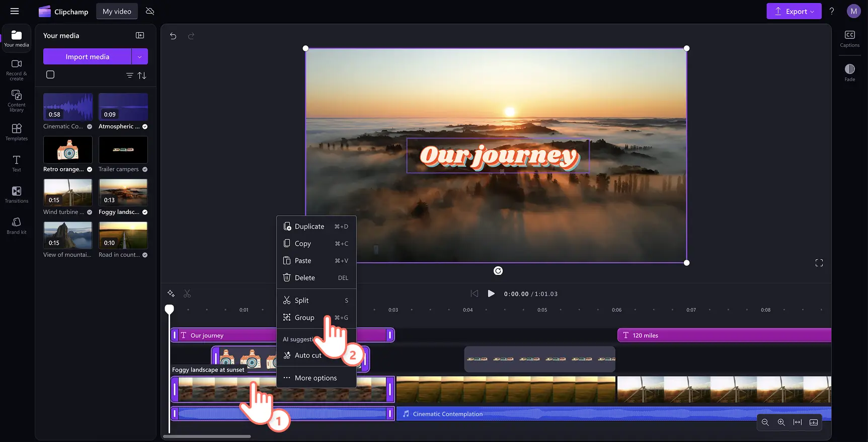Expand the Import media dropdown arrow

click(140, 56)
